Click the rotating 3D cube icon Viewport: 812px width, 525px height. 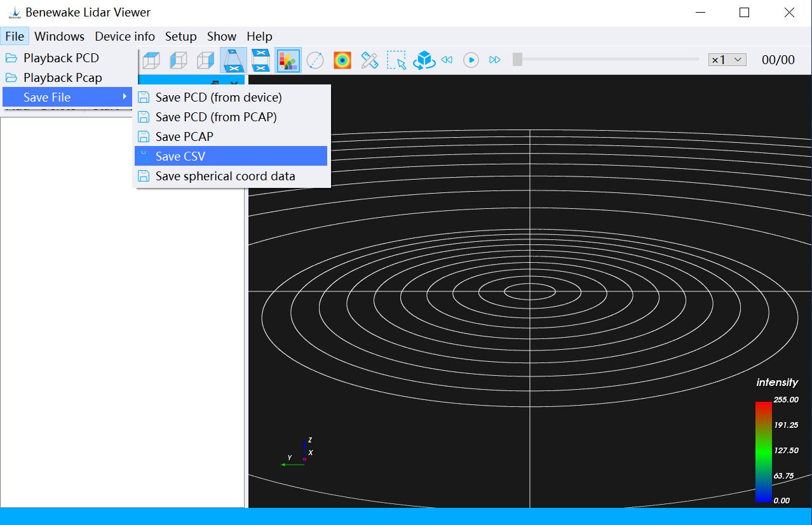point(424,60)
